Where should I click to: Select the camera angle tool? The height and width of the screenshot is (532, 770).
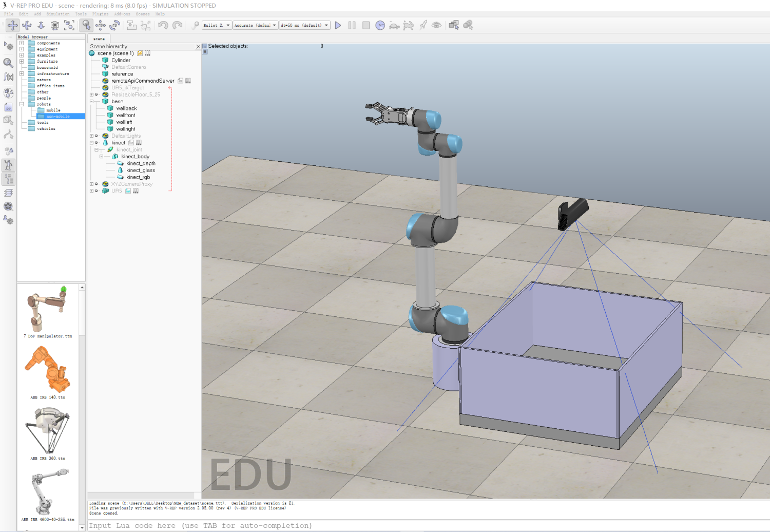tap(55, 25)
